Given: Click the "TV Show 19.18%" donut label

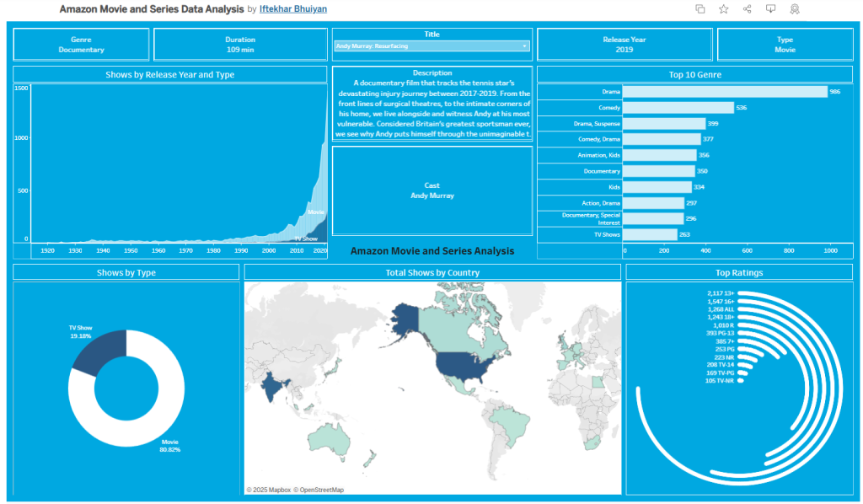Looking at the screenshot, I should coord(80,332).
